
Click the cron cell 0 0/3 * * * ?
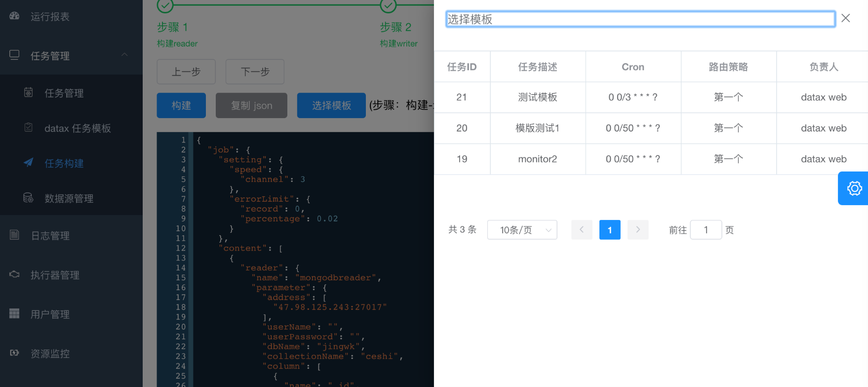[633, 97]
